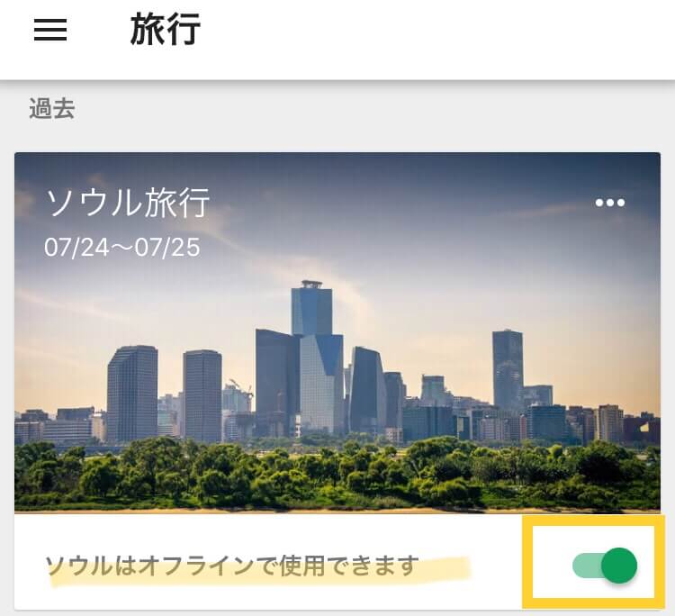The image size is (675, 616).
Task: Click the ソウルはオフラインで使用できます label
Action: (232, 566)
